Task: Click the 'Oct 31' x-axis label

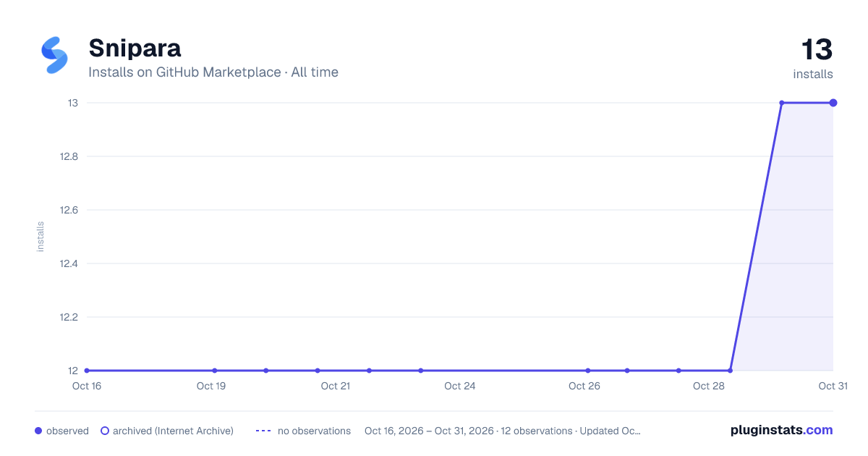Action: tap(833, 386)
